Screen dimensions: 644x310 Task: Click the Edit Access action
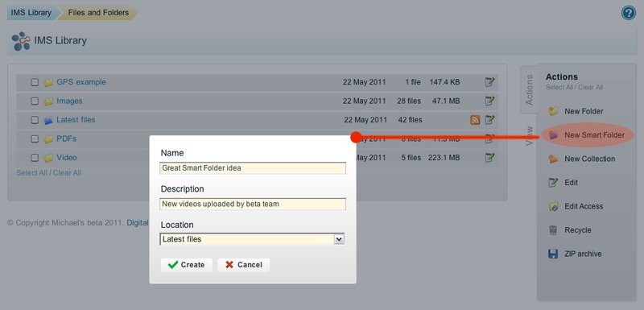click(584, 206)
